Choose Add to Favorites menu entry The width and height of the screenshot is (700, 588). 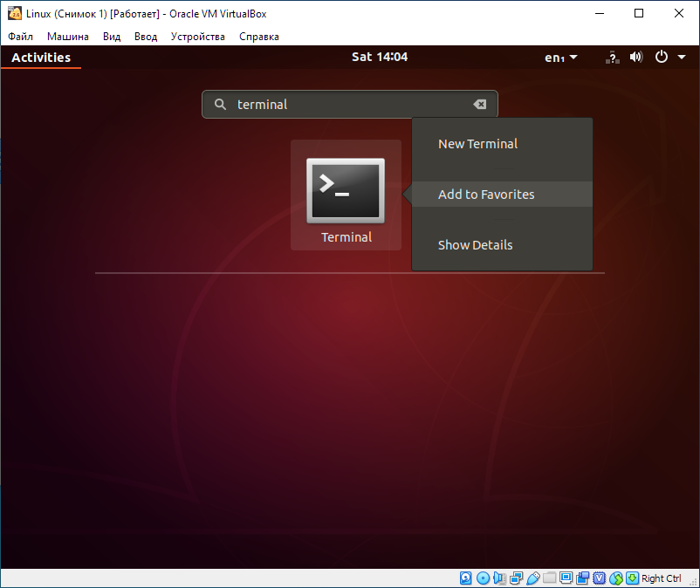pyautogui.click(x=486, y=195)
